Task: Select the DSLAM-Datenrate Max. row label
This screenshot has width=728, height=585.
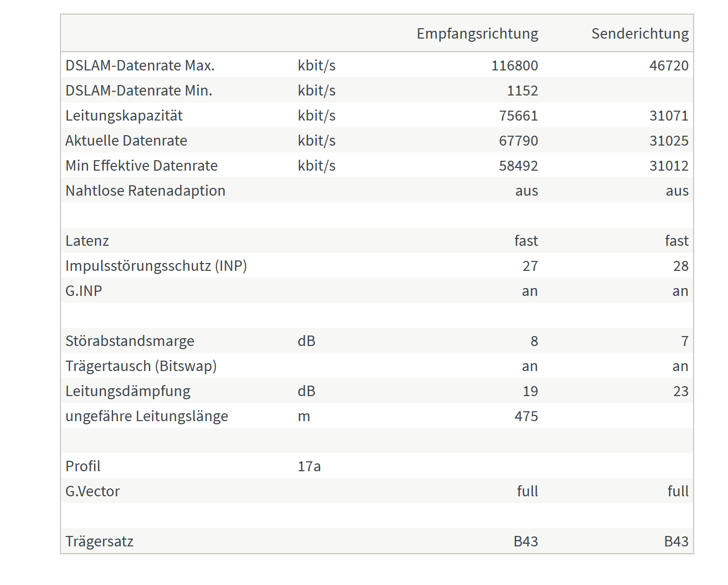Action: pyautogui.click(x=140, y=65)
